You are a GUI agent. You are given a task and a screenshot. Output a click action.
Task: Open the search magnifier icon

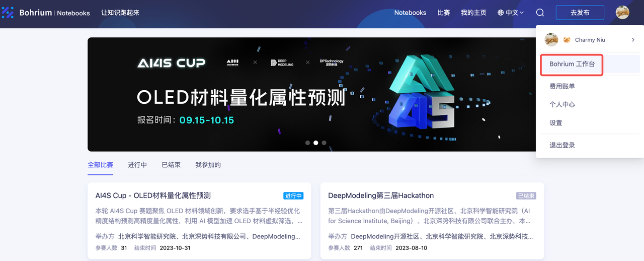click(540, 13)
